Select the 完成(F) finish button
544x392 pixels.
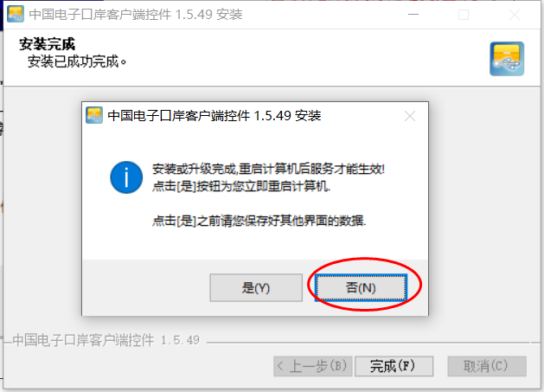click(x=394, y=366)
